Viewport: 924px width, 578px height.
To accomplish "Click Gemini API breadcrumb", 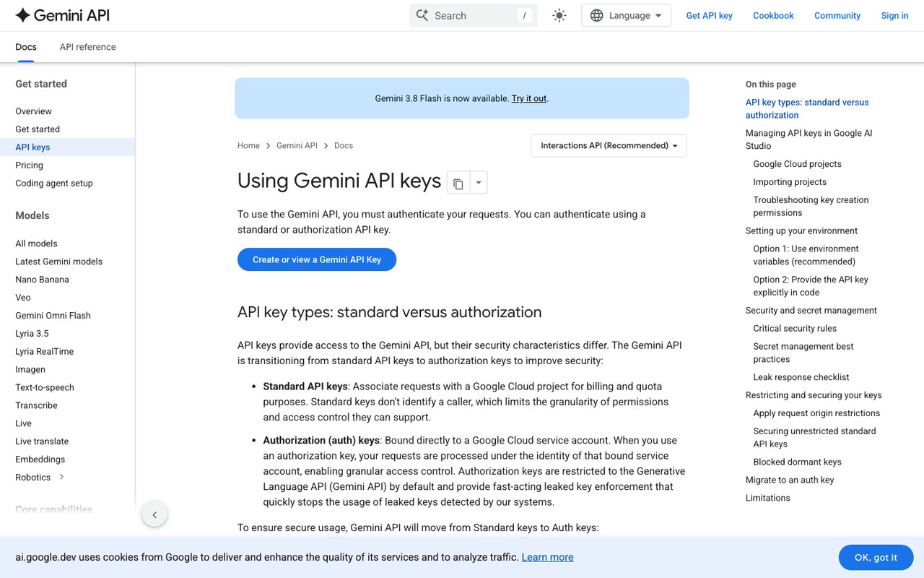I will (297, 145).
